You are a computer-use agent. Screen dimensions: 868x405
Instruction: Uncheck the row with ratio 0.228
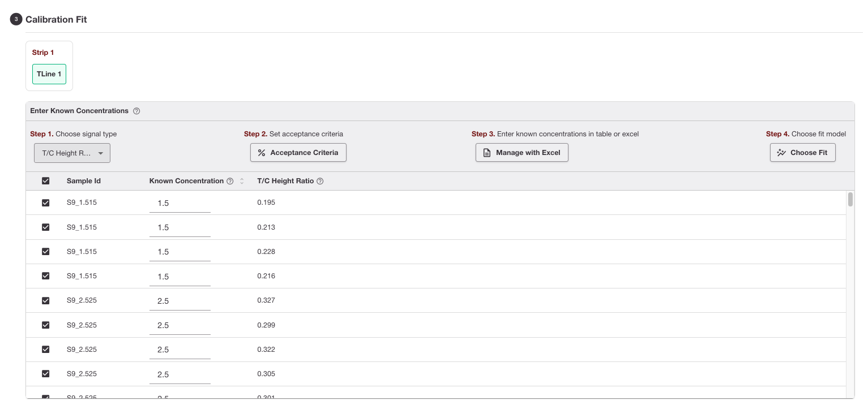click(x=46, y=252)
